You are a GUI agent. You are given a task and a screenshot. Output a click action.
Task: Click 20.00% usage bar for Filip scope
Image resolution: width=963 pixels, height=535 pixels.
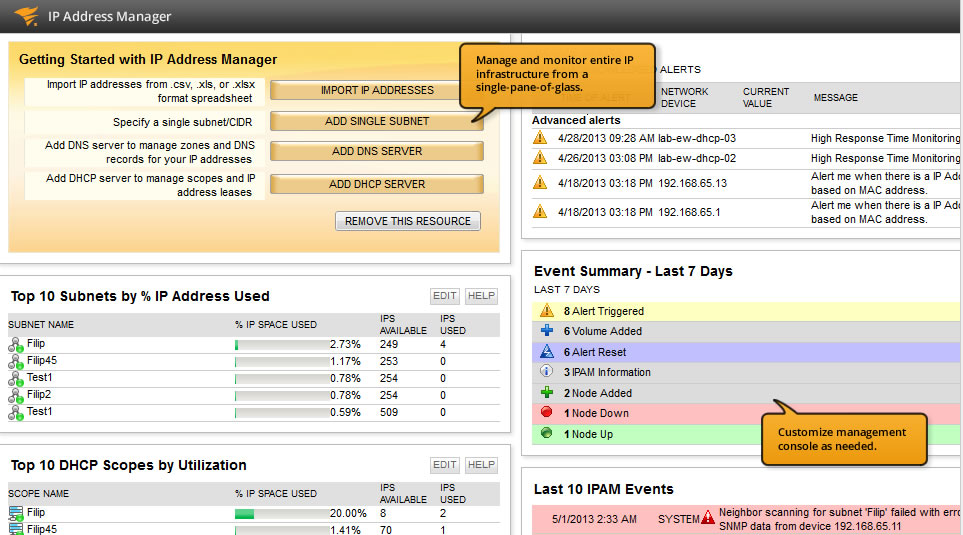pos(281,514)
